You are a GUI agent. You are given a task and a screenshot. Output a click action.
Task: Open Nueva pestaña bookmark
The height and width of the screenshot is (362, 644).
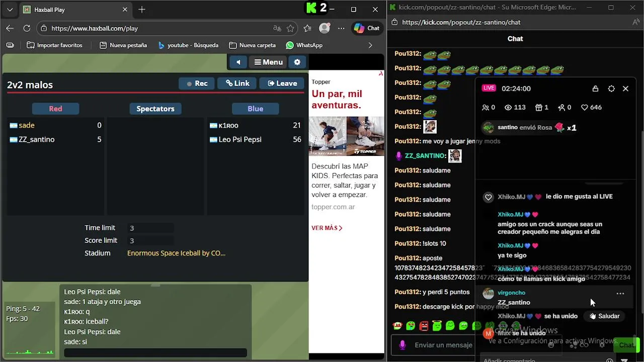(123, 45)
